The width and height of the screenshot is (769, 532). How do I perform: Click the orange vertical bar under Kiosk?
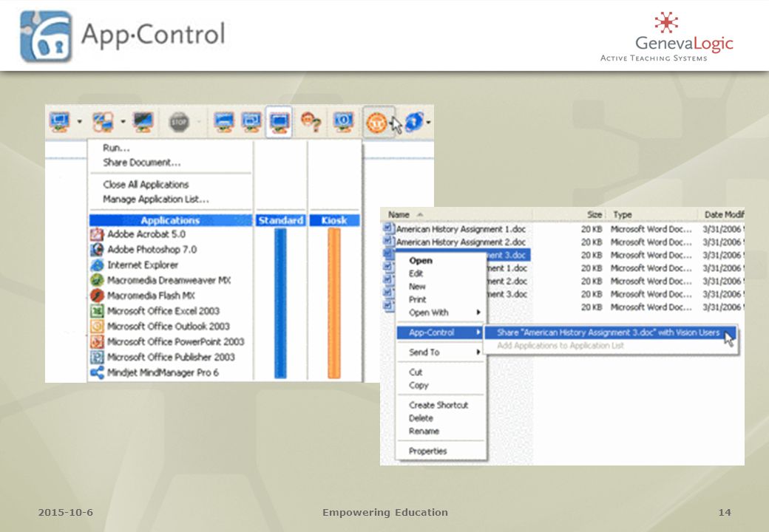click(334, 303)
